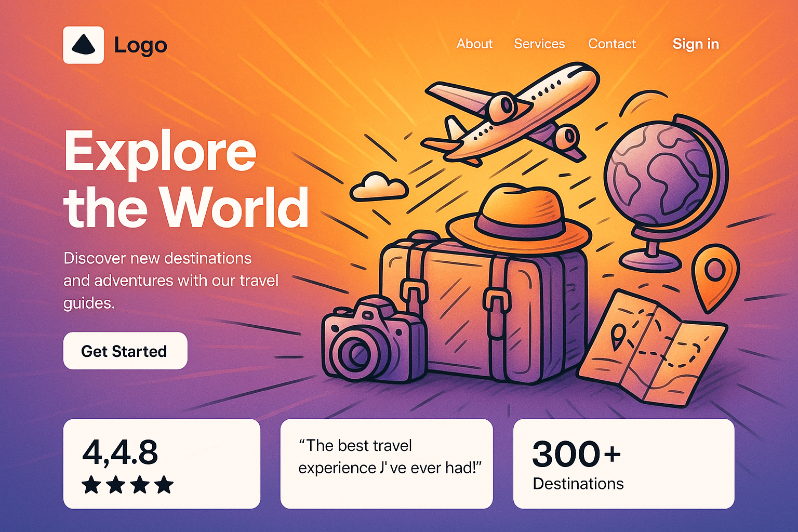This screenshot has width=798, height=532.
Task: Click the triangle logo icon
Action: (x=83, y=45)
